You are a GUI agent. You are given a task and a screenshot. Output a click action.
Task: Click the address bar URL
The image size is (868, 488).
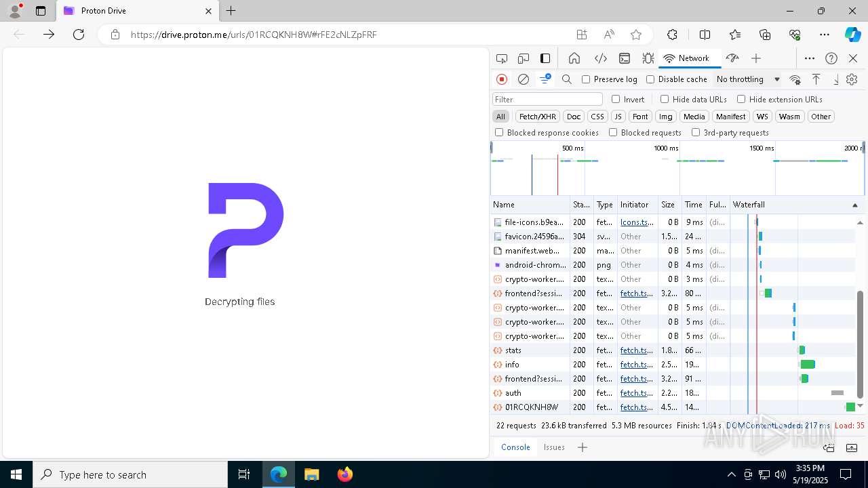coord(254,35)
